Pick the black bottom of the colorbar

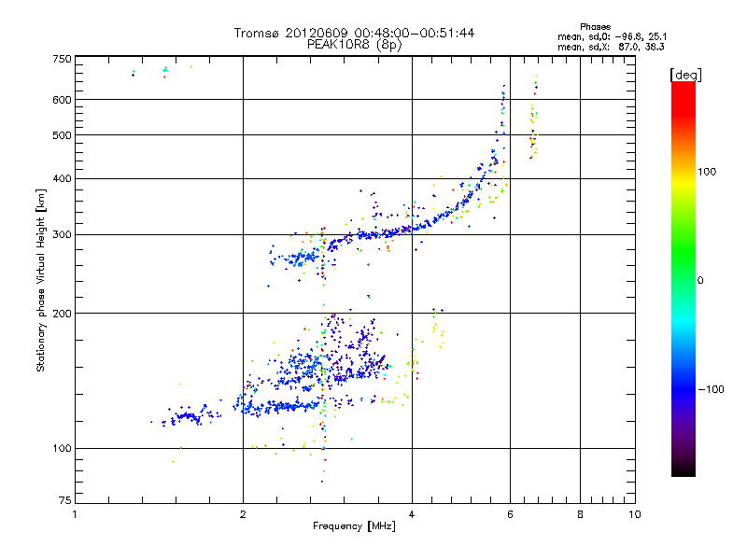click(684, 469)
